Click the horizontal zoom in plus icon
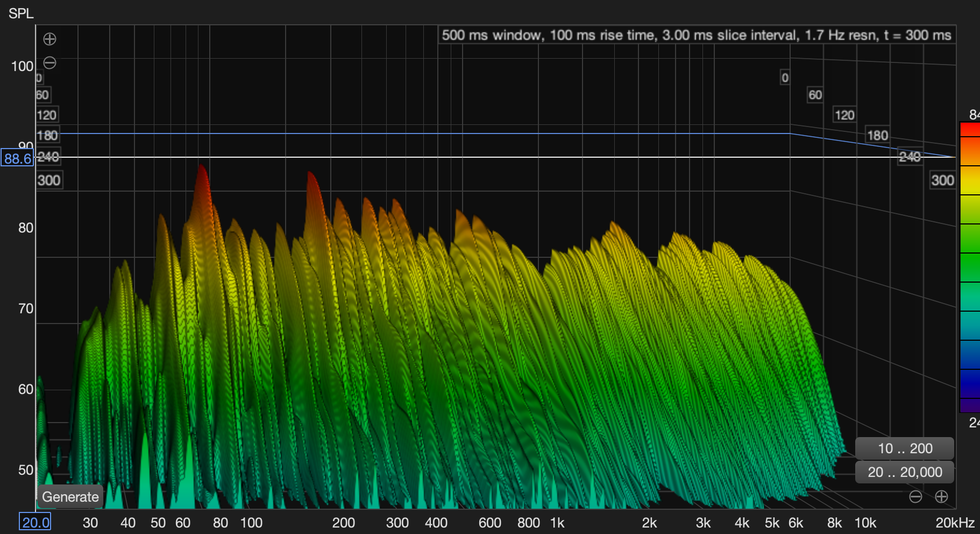Viewport: 980px width, 534px height. click(941, 496)
